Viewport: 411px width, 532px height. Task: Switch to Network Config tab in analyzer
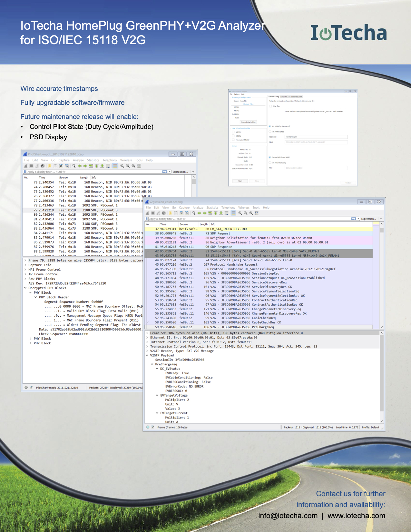[x=274, y=96]
